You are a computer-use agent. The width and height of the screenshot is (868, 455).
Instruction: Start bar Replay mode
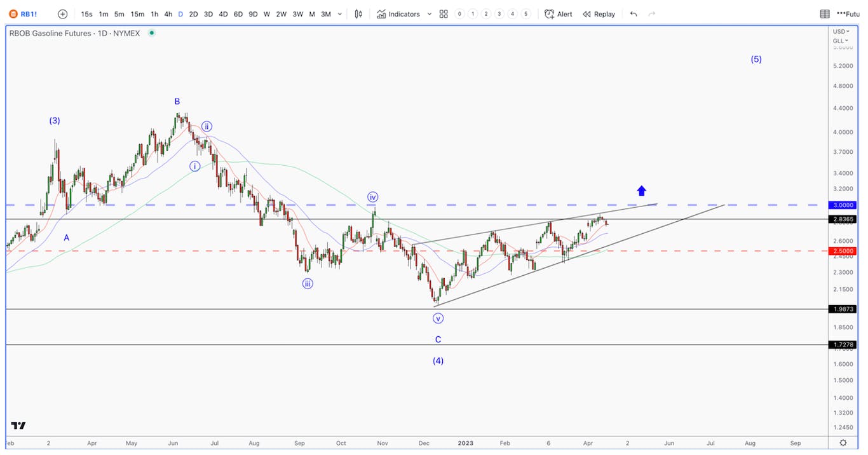pyautogui.click(x=599, y=14)
